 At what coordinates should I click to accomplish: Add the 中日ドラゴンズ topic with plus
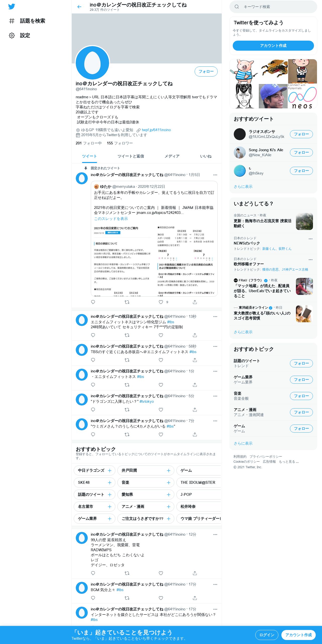[x=110, y=470]
